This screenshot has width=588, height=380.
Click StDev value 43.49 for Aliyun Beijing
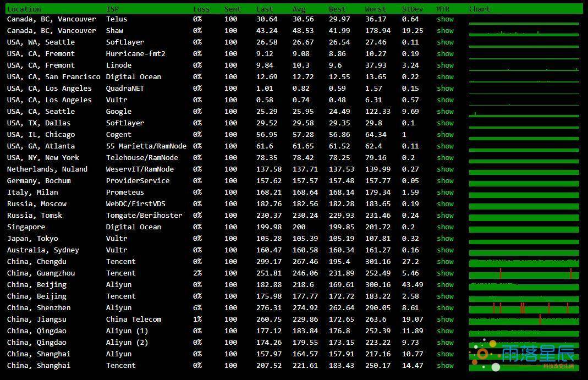[x=413, y=284]
